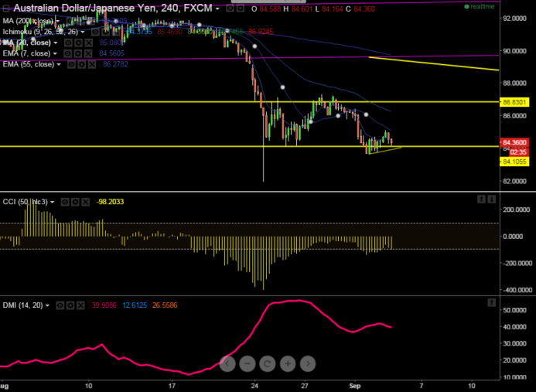Hide EMA (7, close) with its eye icon
The width and height of the screenshot is (536, 392).
coord(68,53)
